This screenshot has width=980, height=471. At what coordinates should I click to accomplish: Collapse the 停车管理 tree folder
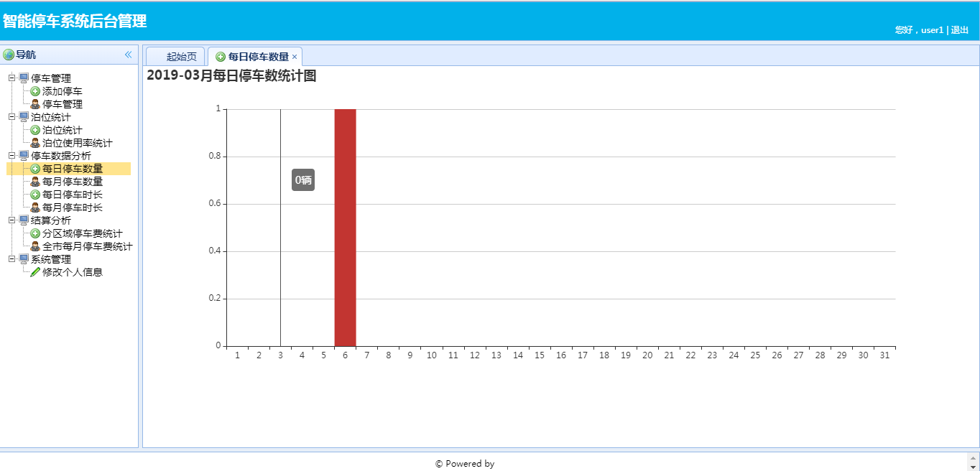(11, 78)
